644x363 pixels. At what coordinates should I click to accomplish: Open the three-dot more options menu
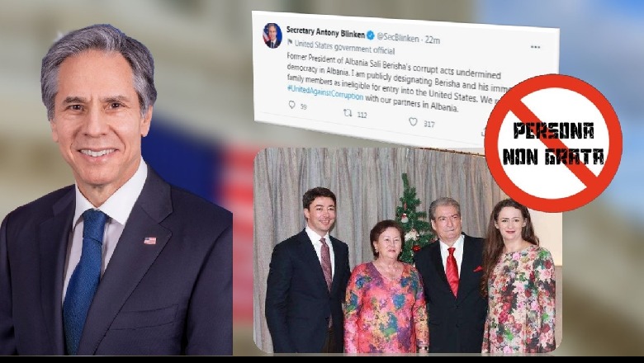click(x=535, y=47)
